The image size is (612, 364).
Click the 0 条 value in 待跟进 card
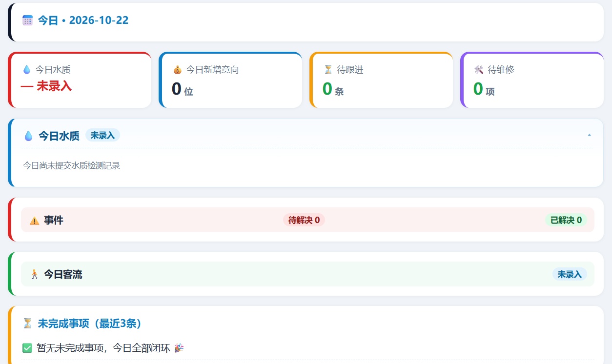point(333,89)
